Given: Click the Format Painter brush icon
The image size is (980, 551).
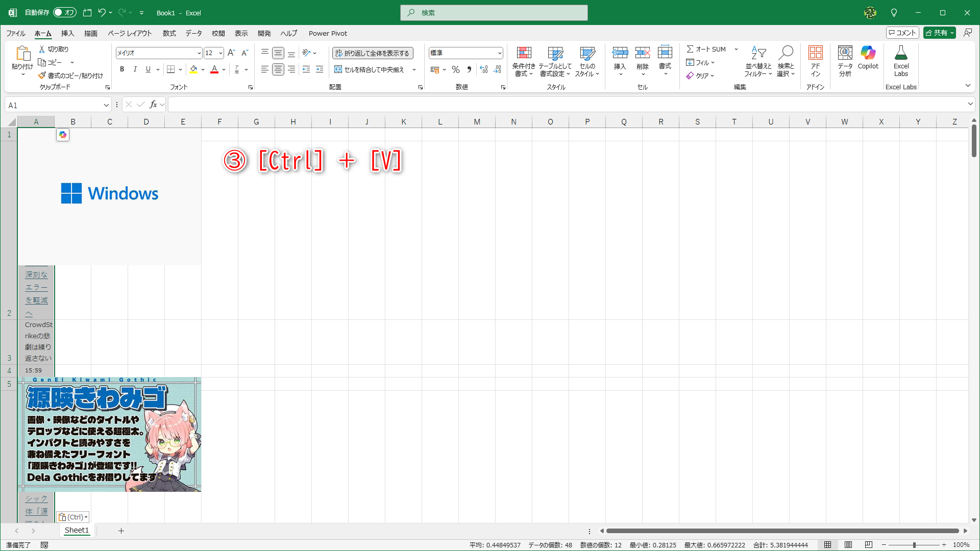Looking at the screenshot, I should pos(42,76).
